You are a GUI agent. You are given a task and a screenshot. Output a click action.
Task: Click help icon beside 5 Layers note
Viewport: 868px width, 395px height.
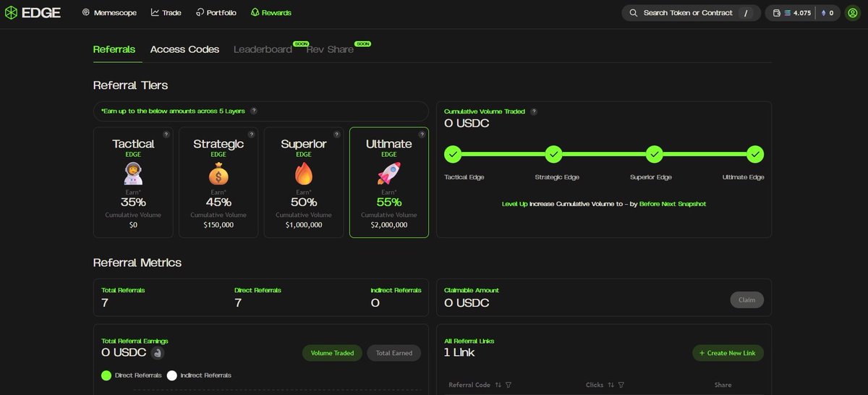click(x=254, y=111)
